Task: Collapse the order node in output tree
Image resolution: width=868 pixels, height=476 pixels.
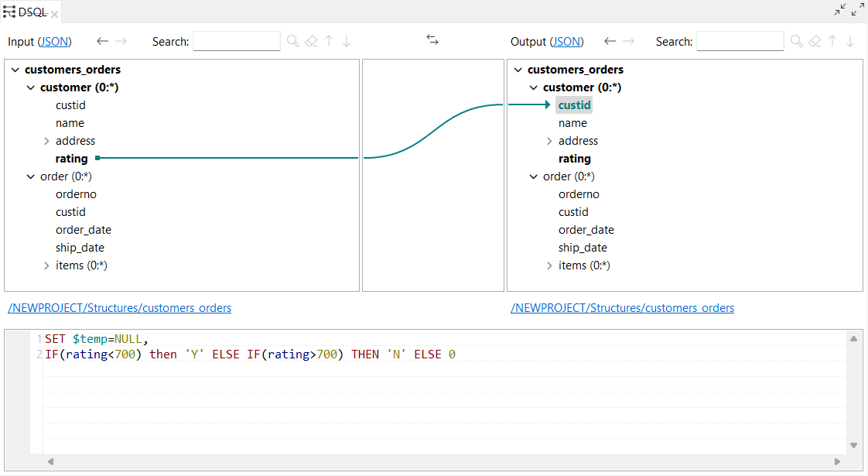Action: tap(533, 176)
